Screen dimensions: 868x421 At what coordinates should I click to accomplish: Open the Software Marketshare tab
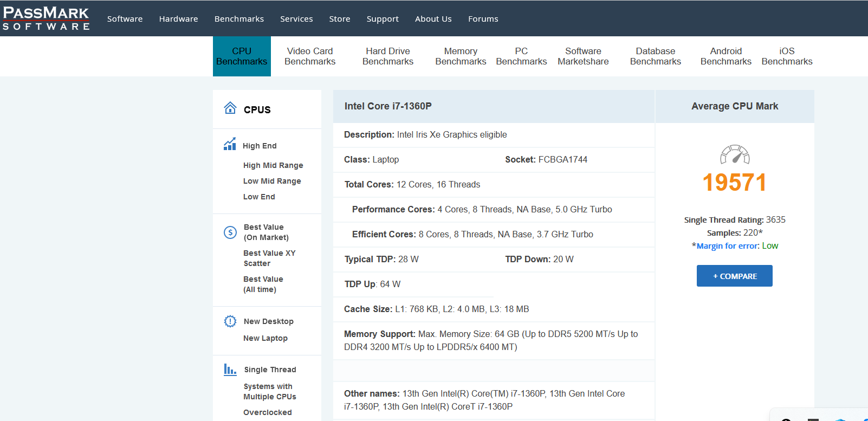pos(583,56)
